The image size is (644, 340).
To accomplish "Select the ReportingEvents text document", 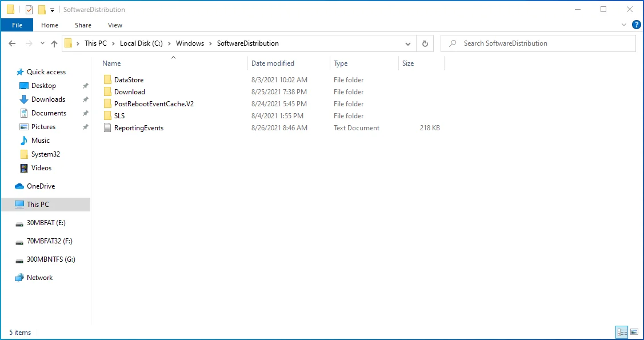I will tap(138, 127).
